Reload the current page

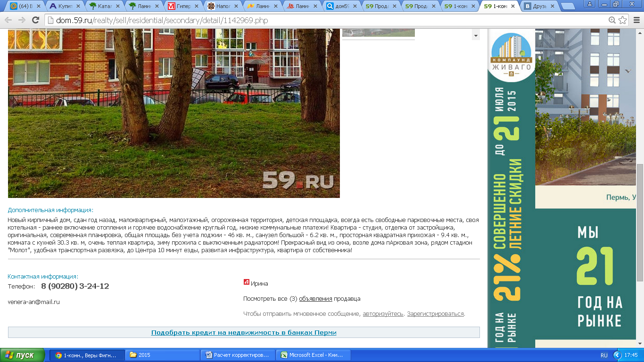pos(35,20)
